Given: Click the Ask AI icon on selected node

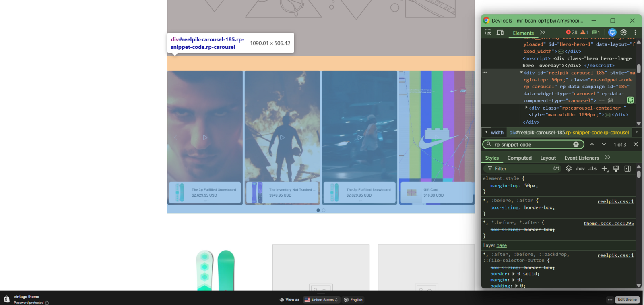Looking at the screenshot, I should pyautogui.click(x=630, y=100).
